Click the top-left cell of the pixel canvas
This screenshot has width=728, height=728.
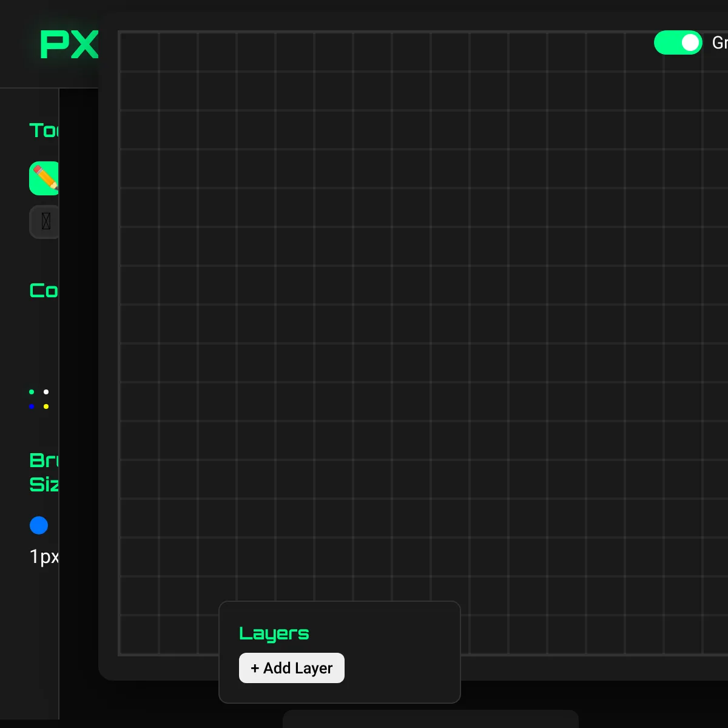(x=139, y=52)
